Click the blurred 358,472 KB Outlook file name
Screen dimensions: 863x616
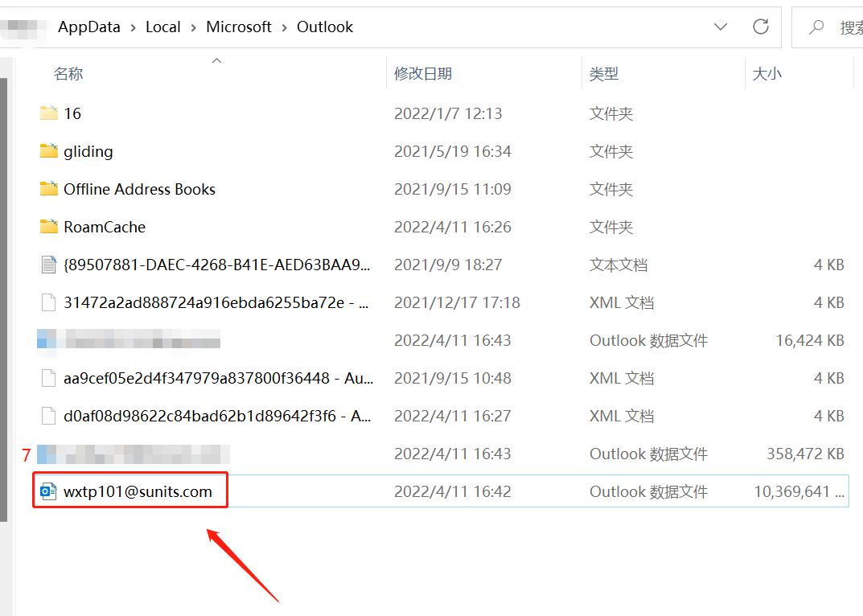[x=134, y=454]
